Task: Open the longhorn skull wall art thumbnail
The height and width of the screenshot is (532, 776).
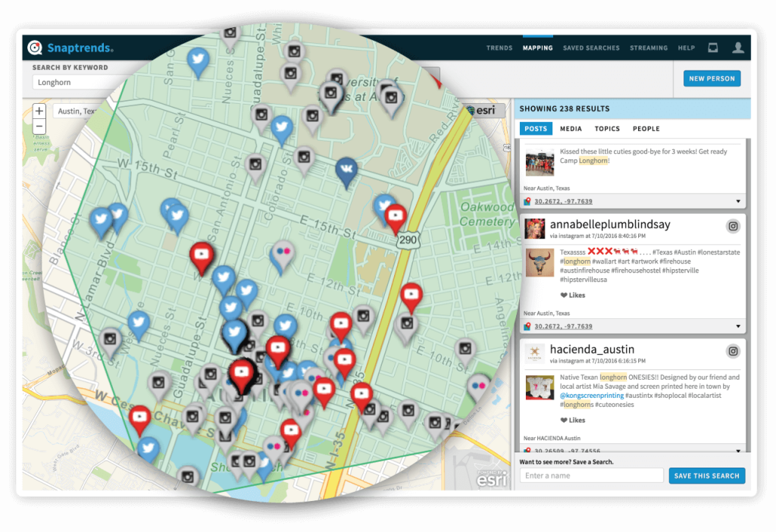Action: [x=540, y=262]
